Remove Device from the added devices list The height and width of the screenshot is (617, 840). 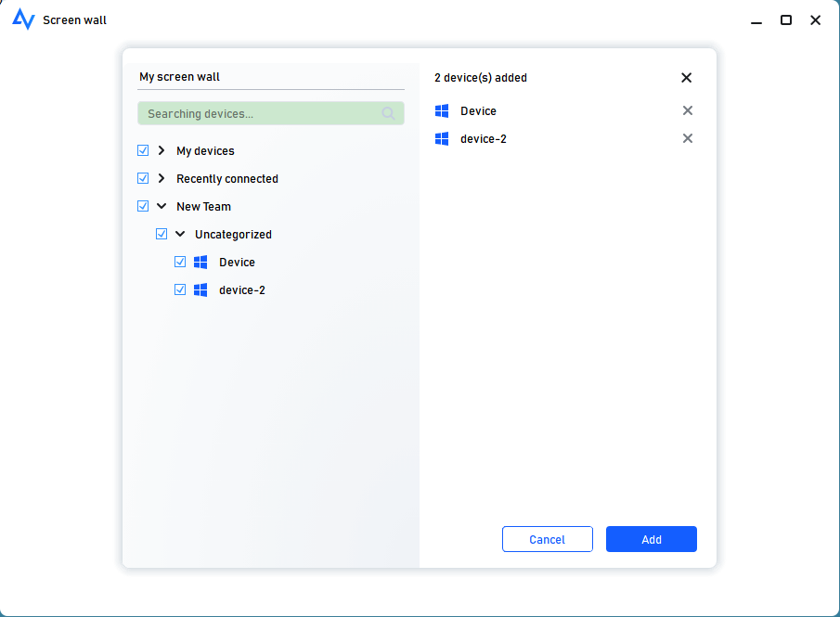click(x=688, y=110)
